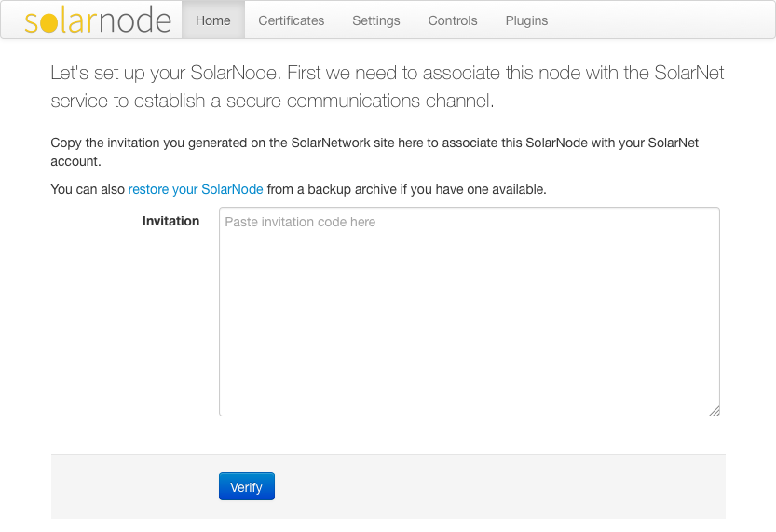Click the 'Paste invitation code here' placeholder
776x532 pixels.
[x=300, y=223]
